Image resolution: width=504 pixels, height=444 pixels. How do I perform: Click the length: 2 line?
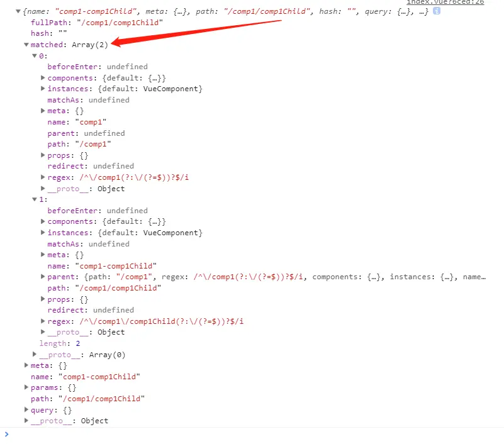point(60,343)
